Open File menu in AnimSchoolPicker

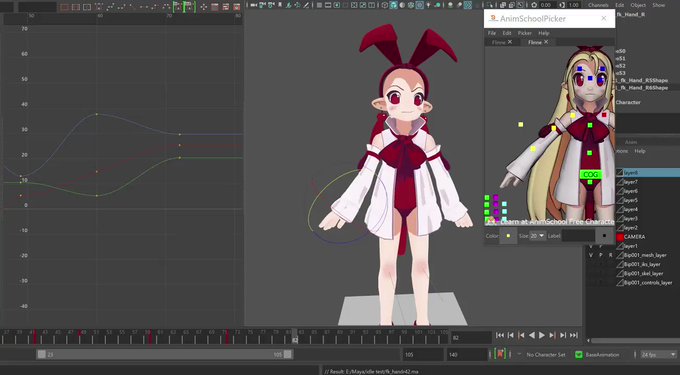492,33
